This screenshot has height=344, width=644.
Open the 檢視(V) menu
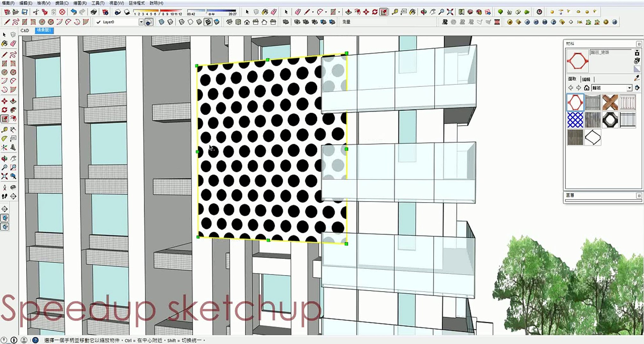coord(44,3)
